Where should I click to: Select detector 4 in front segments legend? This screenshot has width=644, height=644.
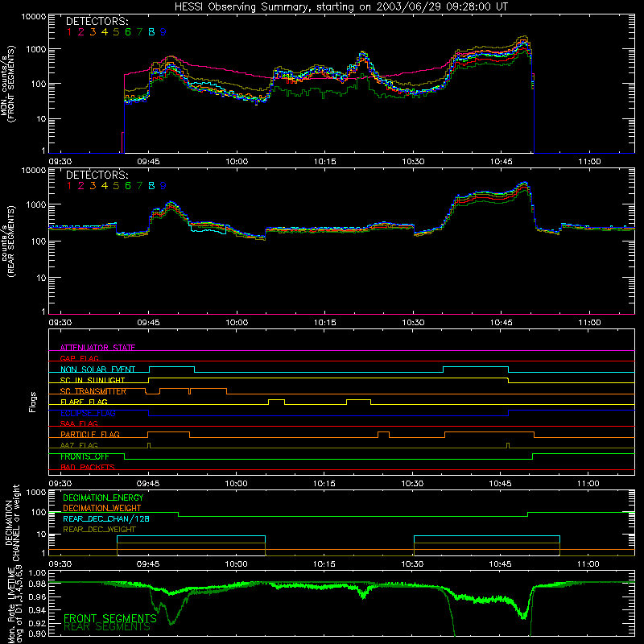click(105, 32)
